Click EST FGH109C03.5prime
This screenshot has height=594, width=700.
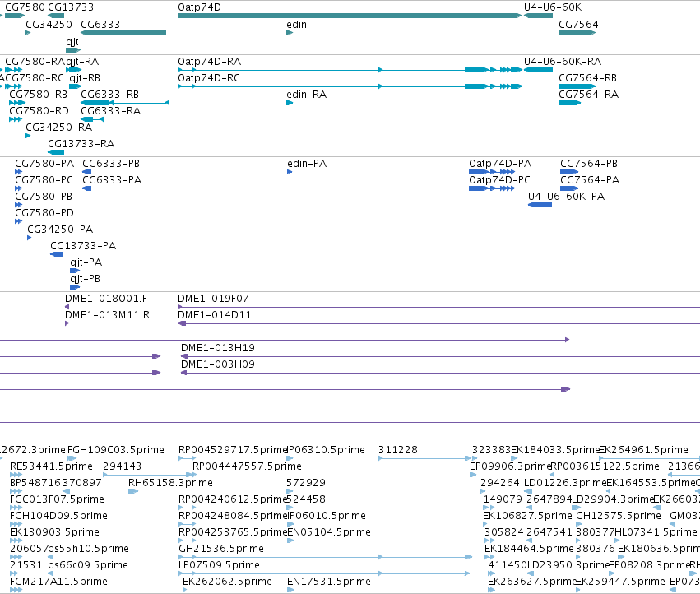[72, 458]
